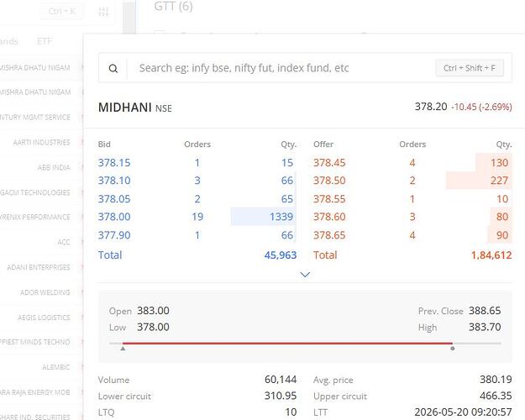Click bid price 377.90
This screenshot has height=420, width=525.
click(114, 235)
